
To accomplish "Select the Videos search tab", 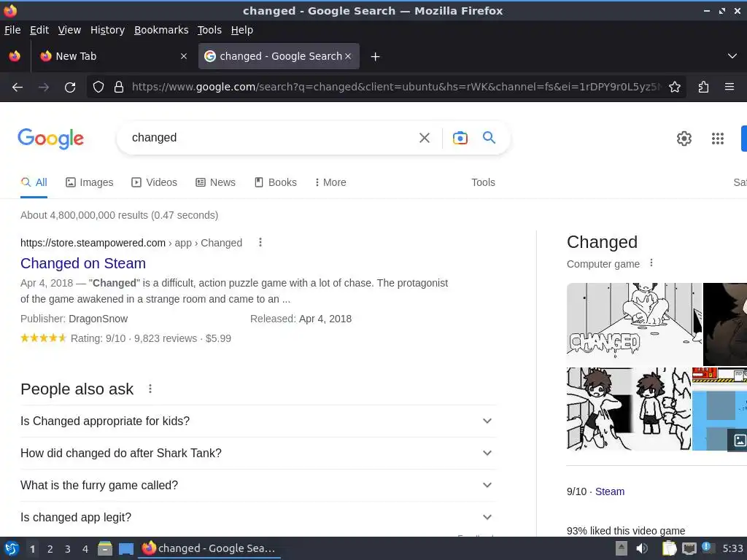I will 155,182.
